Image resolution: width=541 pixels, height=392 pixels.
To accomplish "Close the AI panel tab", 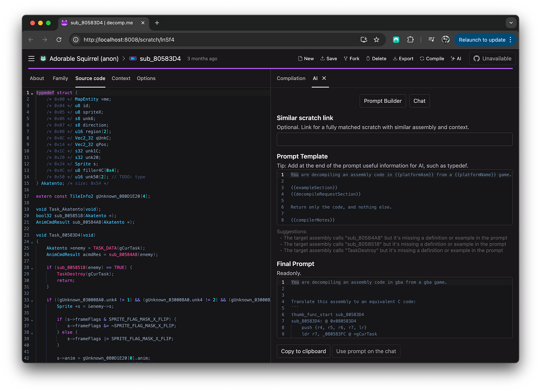I will tap(324, 78).
